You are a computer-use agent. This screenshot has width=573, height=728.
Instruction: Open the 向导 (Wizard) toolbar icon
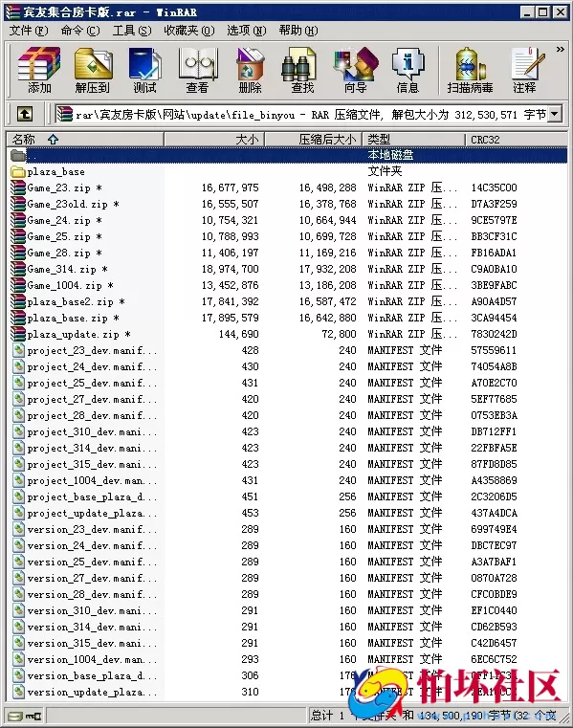(355, 70)
